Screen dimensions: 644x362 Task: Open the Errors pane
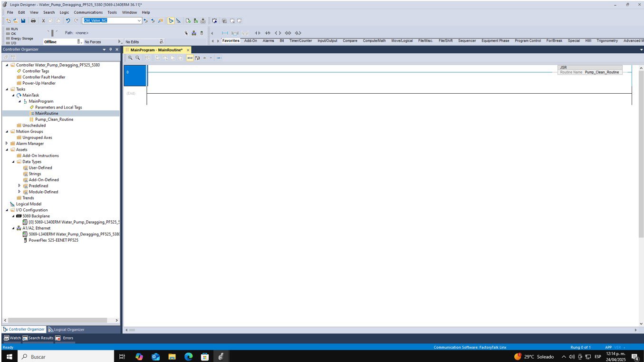65,338
